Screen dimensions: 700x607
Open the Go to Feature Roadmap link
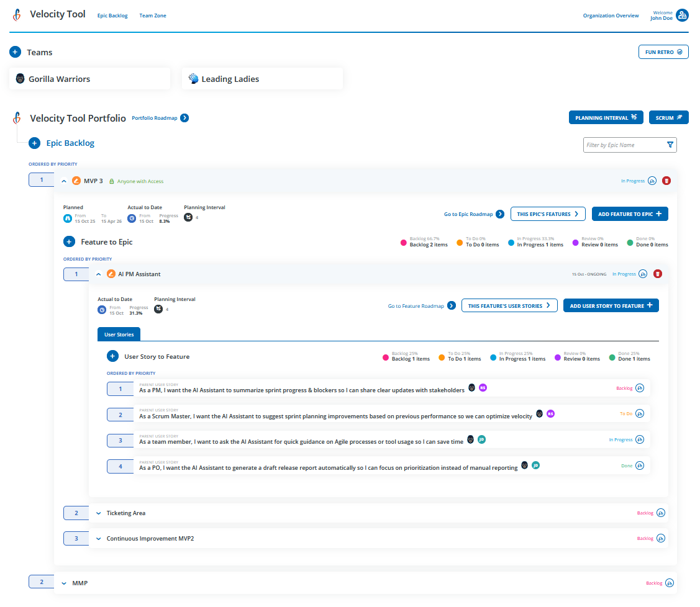point(417,305)
